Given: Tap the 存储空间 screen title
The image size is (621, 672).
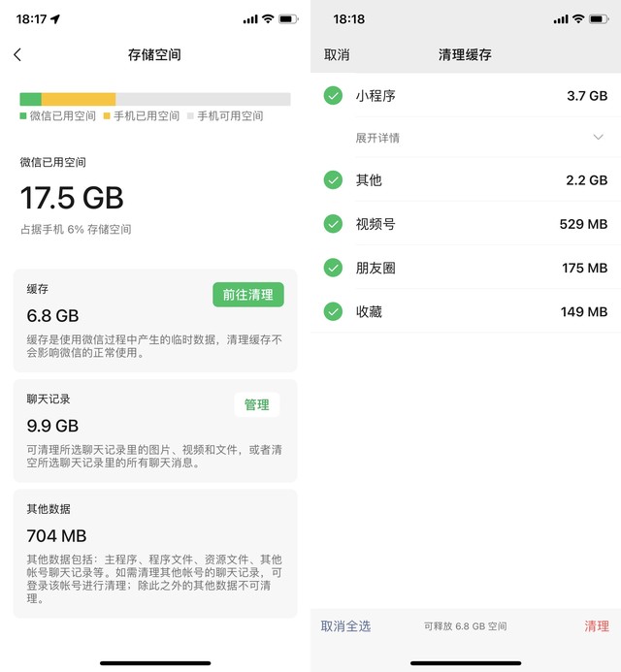Looking at the screenshot, I should pyautogui.click(x=154, y=55).
